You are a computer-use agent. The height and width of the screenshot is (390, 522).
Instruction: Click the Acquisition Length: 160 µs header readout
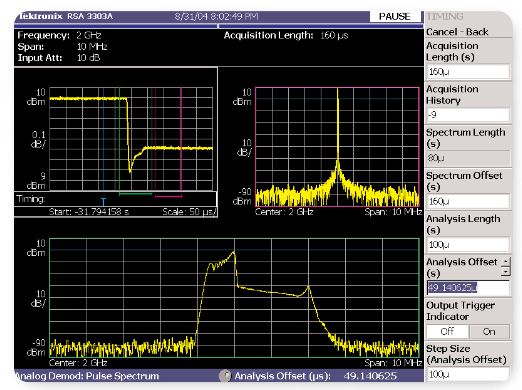[x=286, y=35]
